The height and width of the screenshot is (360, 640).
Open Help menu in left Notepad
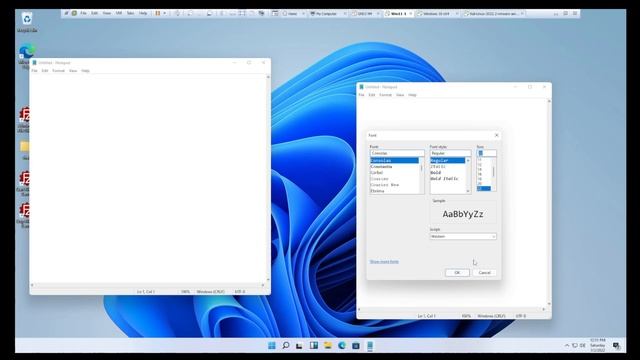click(85, 71)
